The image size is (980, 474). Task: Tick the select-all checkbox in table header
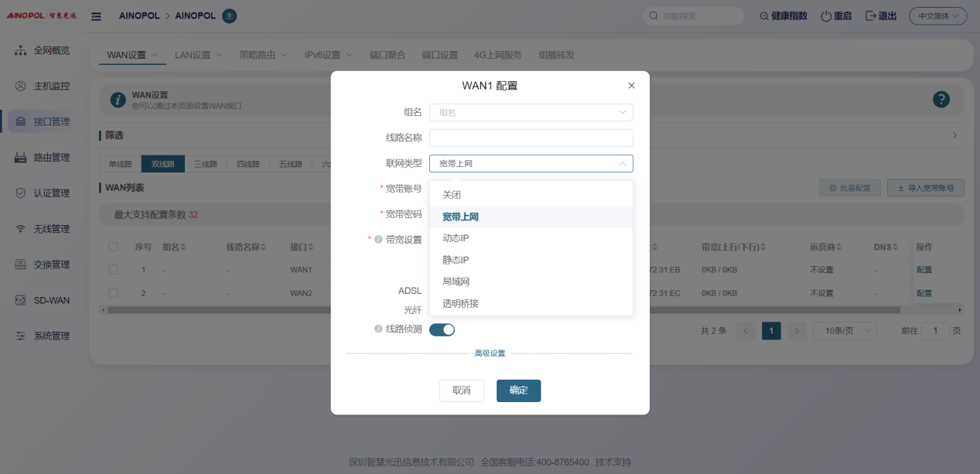point(114,247)
